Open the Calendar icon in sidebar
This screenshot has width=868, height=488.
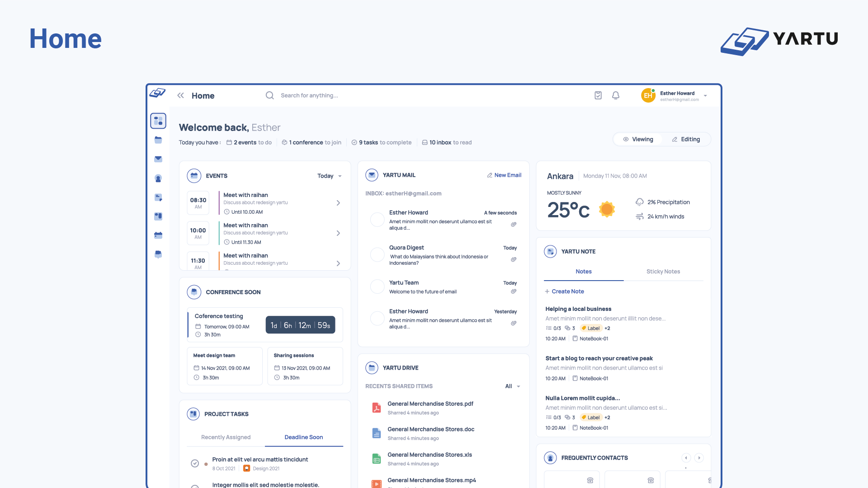[x=158, y=235]
